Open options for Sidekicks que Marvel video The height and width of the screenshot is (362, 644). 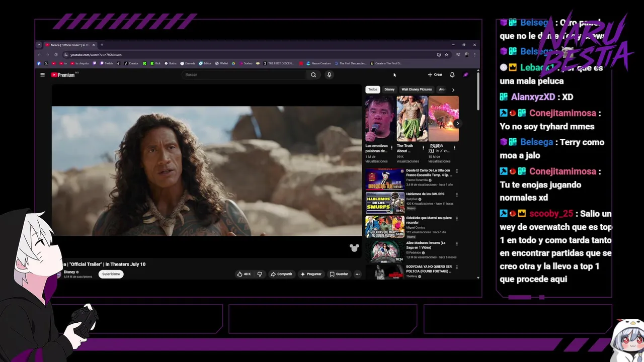(457, 219)
